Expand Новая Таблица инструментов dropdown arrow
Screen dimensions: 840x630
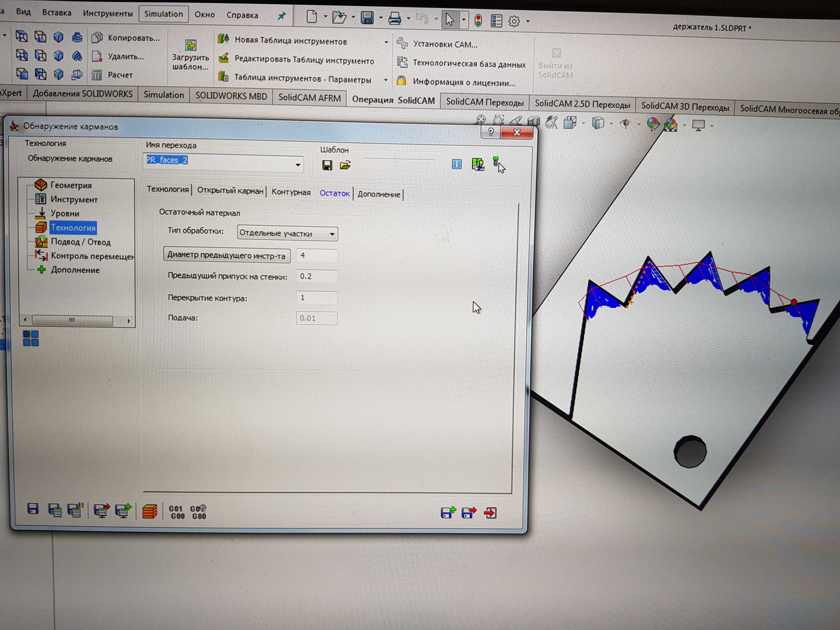coord(386,42)
